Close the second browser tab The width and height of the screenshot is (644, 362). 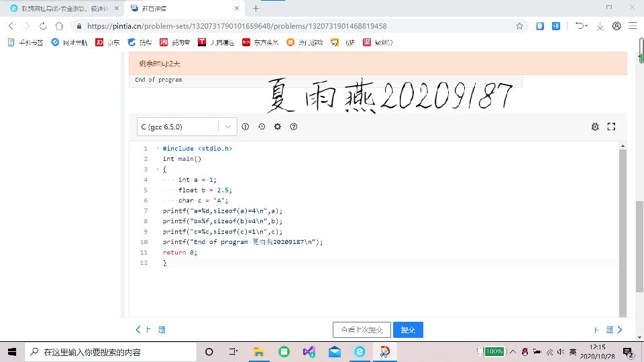pyautogui.click(x=237, y=8)
